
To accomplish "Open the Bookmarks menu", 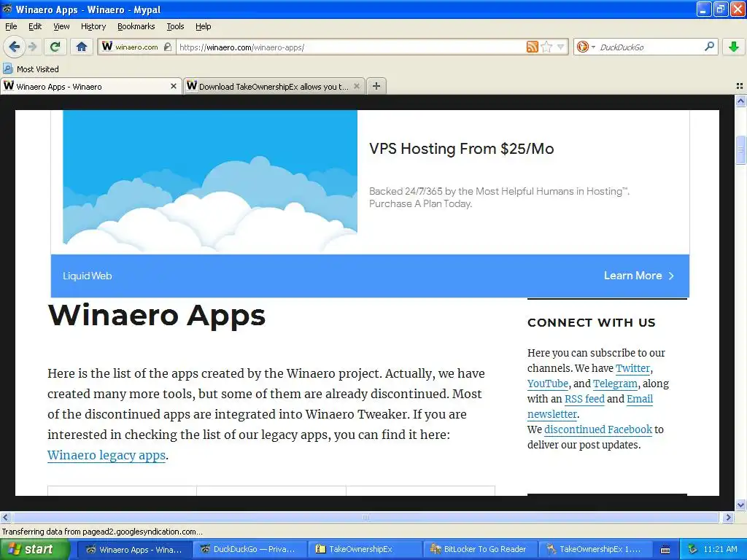I will pos(136,26).
